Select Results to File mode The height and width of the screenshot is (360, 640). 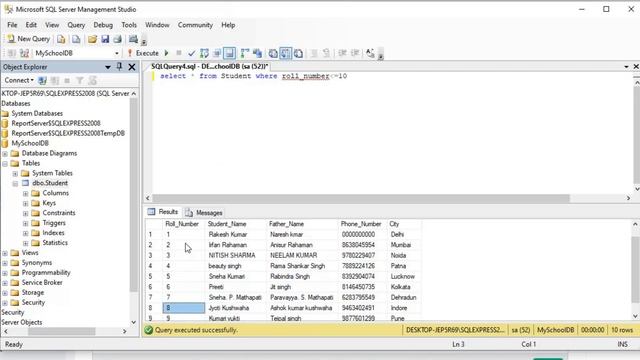[x=298, y=53]
